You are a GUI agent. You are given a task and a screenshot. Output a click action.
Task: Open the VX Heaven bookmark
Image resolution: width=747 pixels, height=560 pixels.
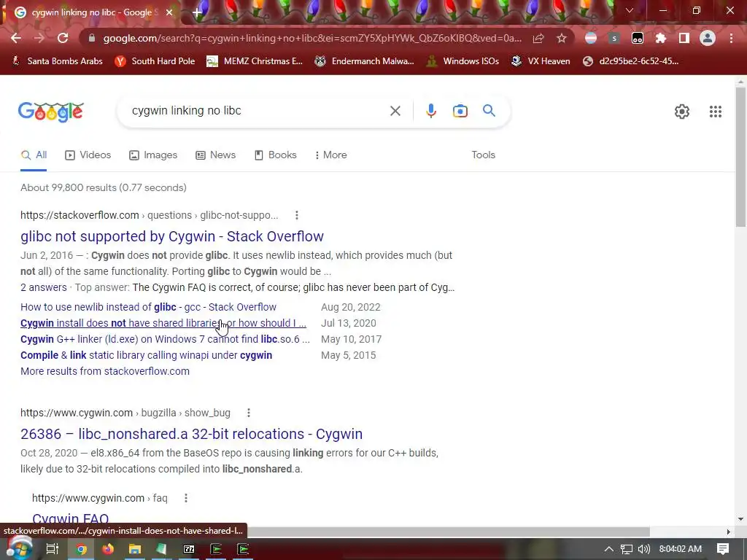[x=541, y=61]
